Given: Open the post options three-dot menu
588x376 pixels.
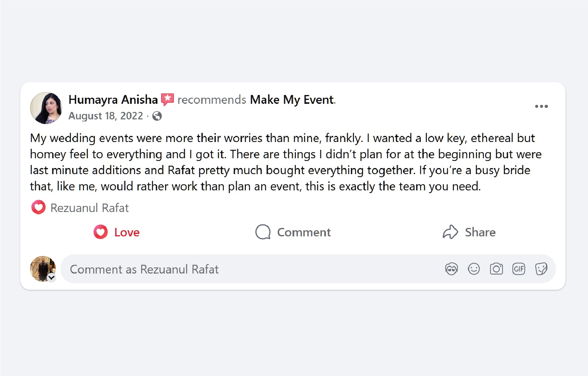Looking at the screenshot, I should pos(542,106).
